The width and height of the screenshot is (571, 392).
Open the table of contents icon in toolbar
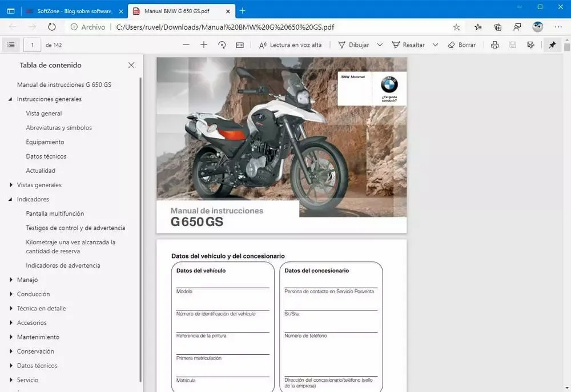tap(10, 45)
